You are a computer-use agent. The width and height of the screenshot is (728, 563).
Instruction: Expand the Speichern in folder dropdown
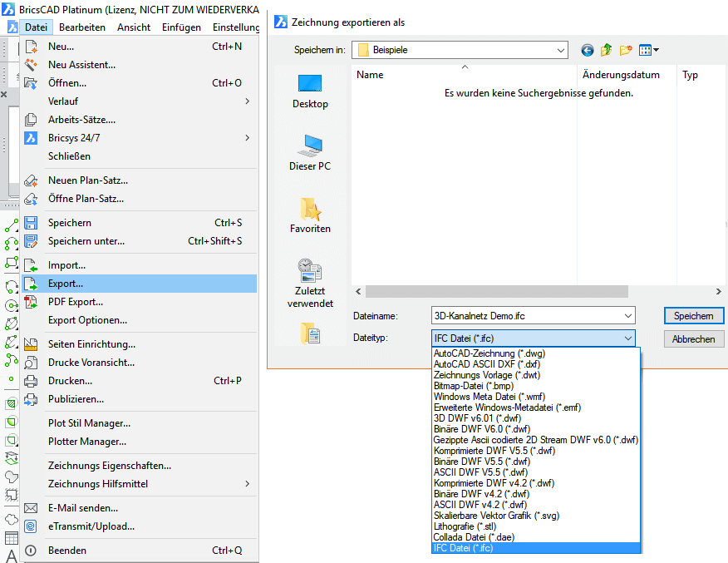point(561,50)
